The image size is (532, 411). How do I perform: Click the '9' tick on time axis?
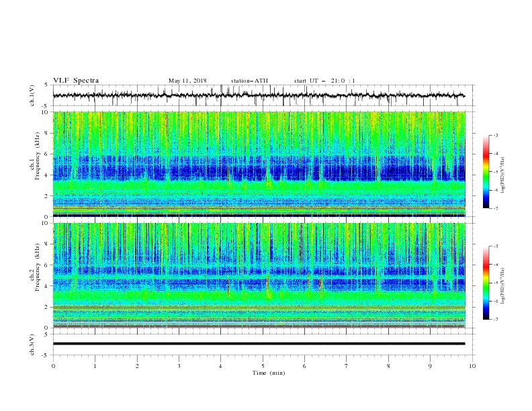tap(430, 366)
